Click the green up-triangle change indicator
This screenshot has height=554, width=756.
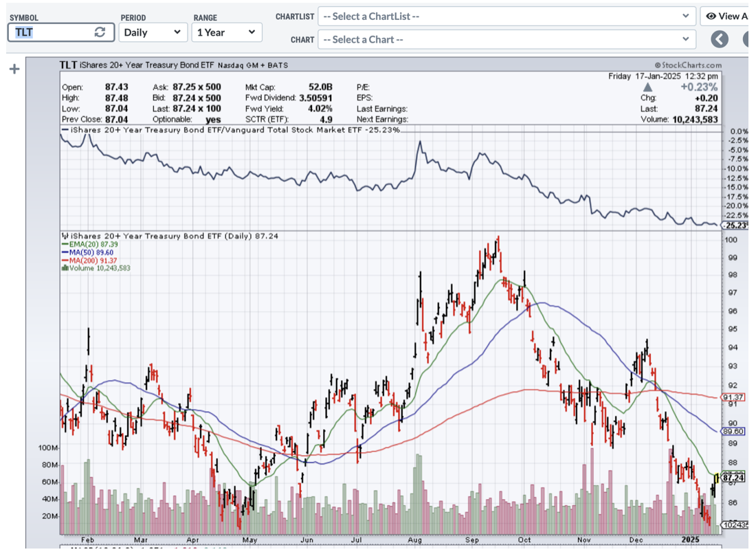coord(647,88)
